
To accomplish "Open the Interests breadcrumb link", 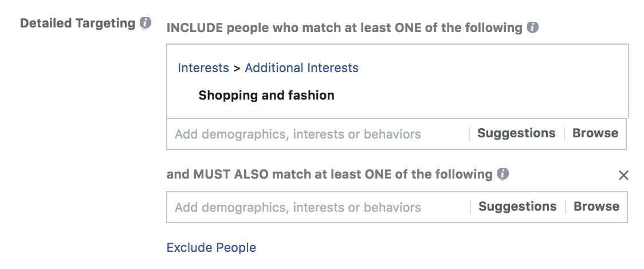I will (203, 68).
